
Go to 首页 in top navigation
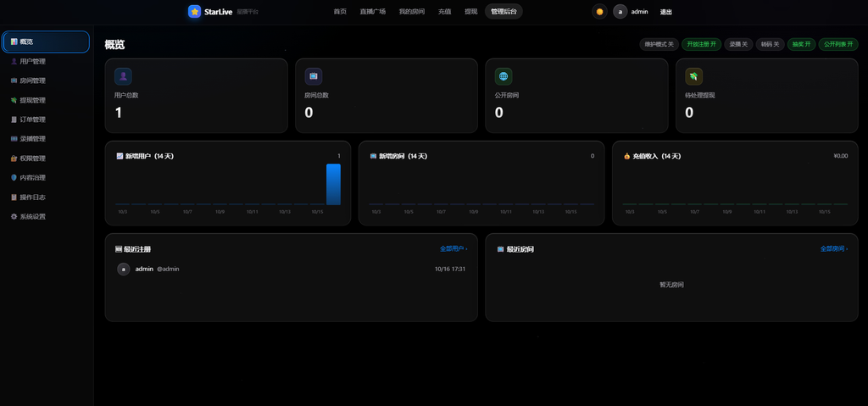[x=340, y=12]
